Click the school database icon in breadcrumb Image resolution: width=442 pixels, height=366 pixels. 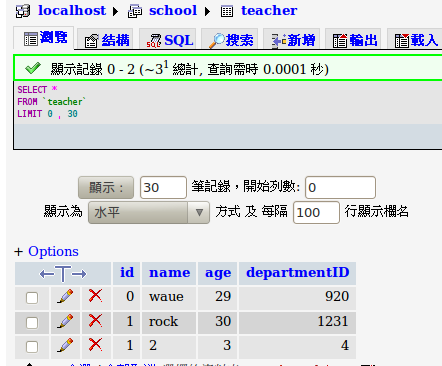135,12
